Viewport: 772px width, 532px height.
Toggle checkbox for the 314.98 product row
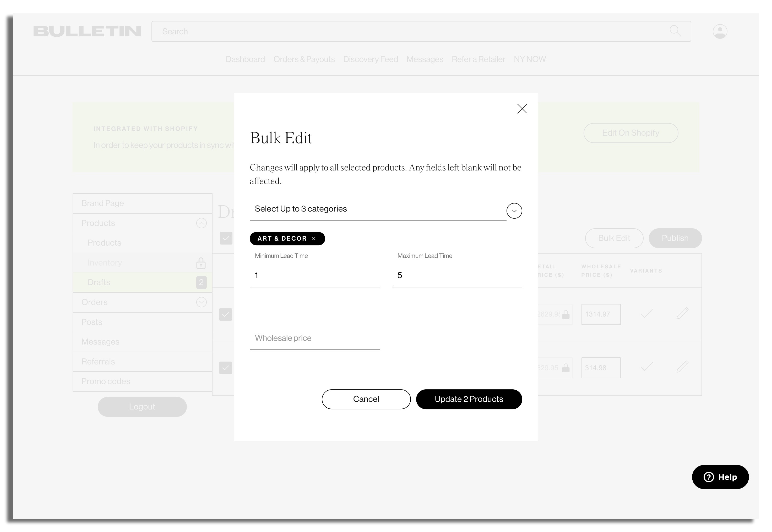pos(226,368)
